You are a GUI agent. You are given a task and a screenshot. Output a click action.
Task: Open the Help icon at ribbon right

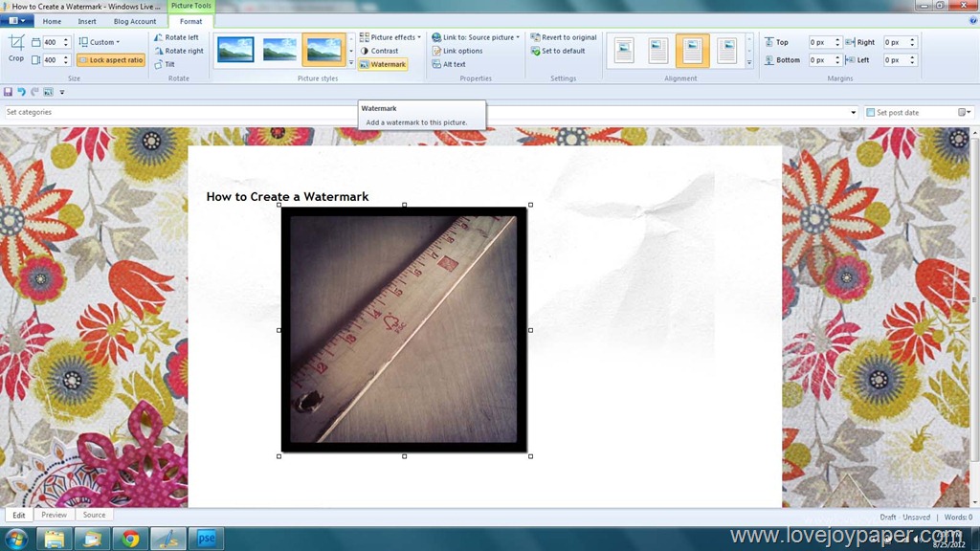pyautogui.click(x=972, y=21)
